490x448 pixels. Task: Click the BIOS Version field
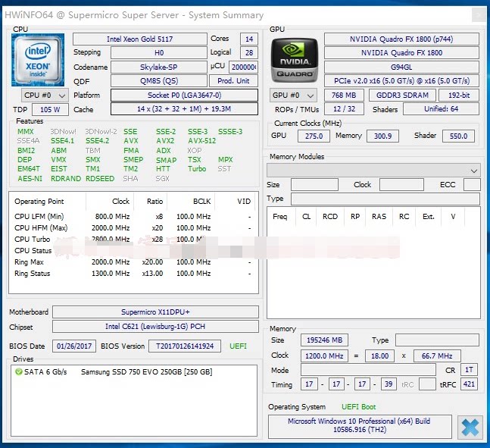[x=185, y=346]
